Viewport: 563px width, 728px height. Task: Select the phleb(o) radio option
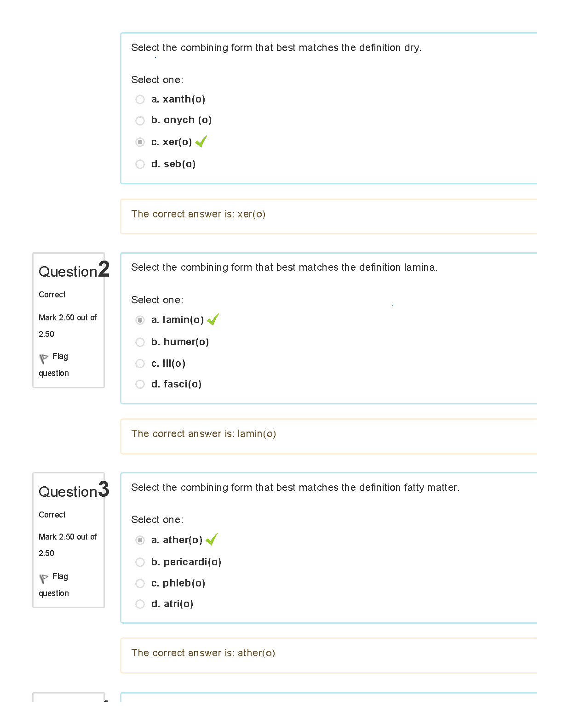pos(140,584)
